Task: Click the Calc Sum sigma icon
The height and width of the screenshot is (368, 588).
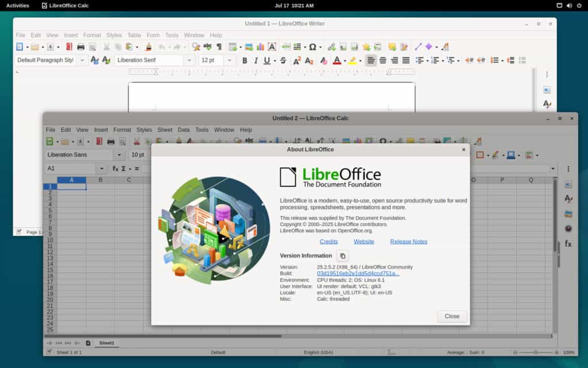Action: click(123, 168)
